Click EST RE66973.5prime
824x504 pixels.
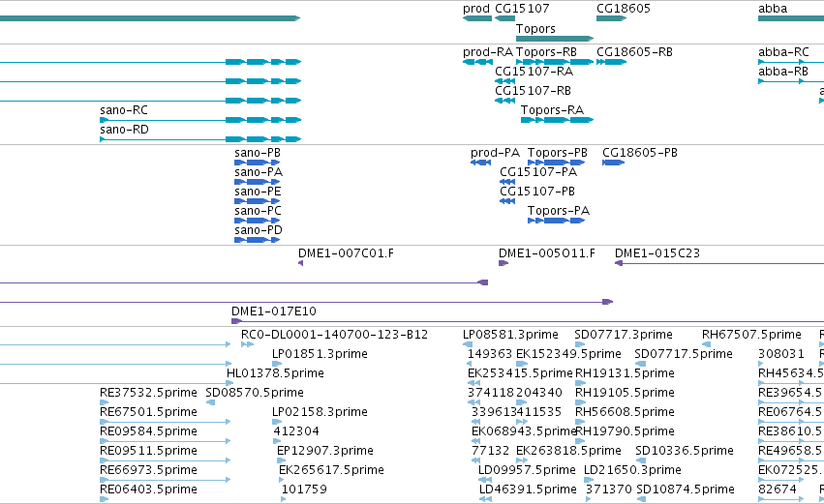[165, 481]
